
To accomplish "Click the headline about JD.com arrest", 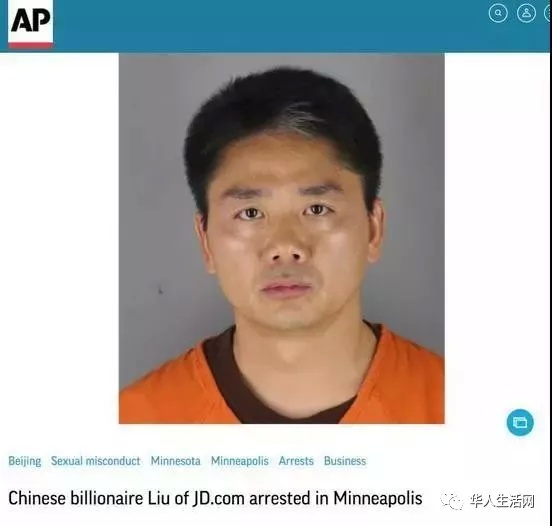I will pos(215,499).
